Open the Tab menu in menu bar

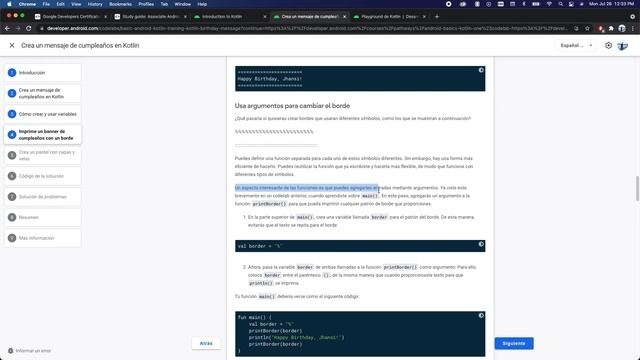[164, 4]
